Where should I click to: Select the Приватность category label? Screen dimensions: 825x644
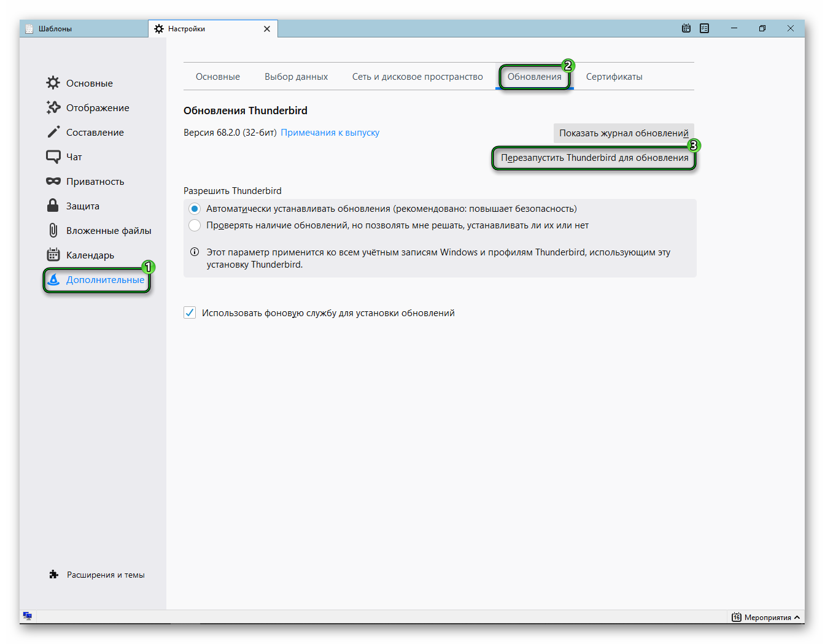pyautogui.click(x=95, y=182)
